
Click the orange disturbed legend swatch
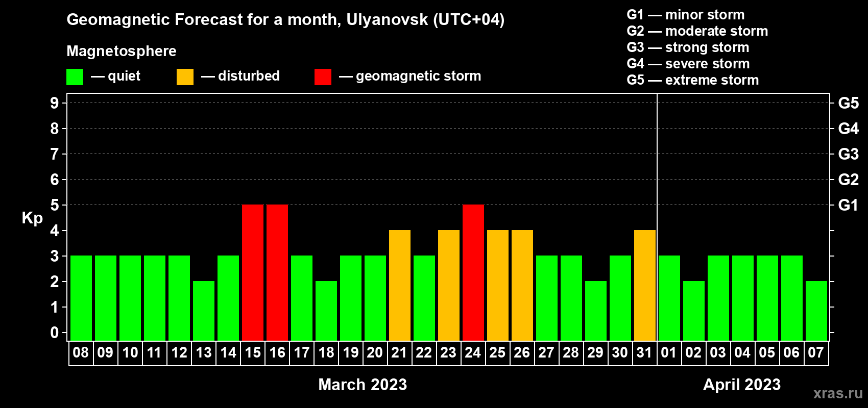(185, 77)
